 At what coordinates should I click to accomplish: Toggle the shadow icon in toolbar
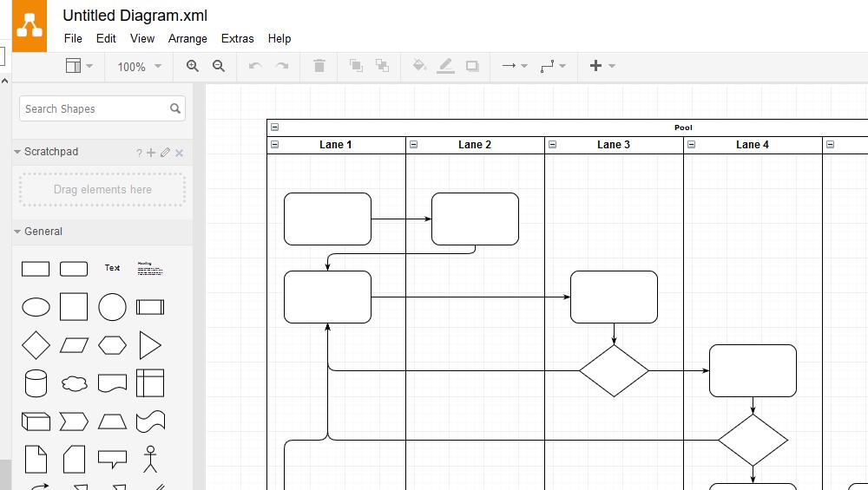click(472, 67)
